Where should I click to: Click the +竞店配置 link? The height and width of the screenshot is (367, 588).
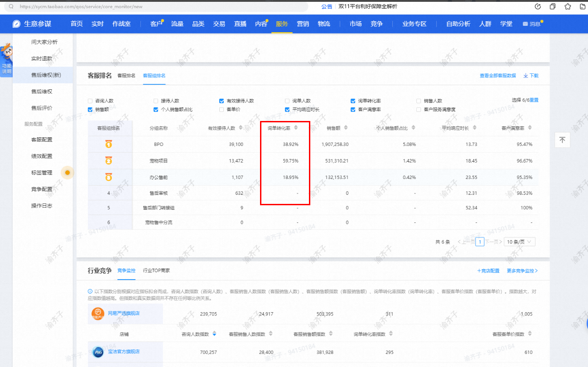[x=488, y=270]
